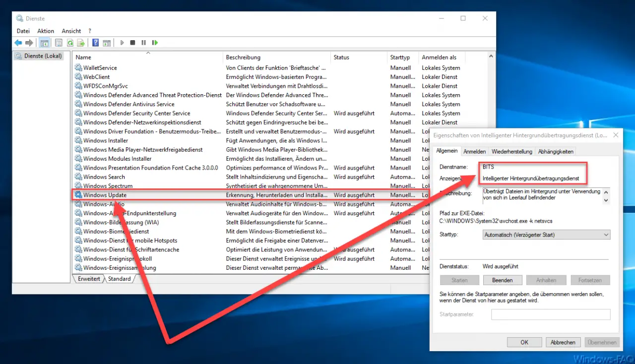635x364 pixels.
Task: Select the Allgemein tab in properties dialog
Action: pos(447,151)
